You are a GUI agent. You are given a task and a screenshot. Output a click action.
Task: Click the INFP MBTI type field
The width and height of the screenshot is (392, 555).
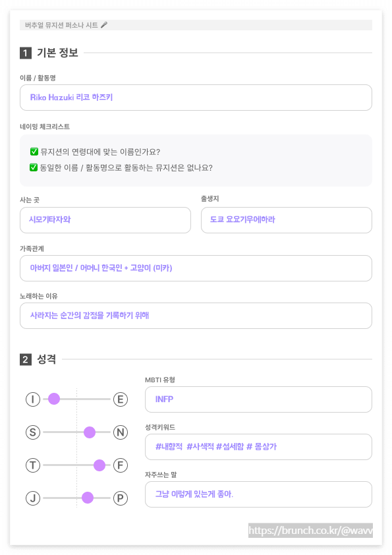258,399
